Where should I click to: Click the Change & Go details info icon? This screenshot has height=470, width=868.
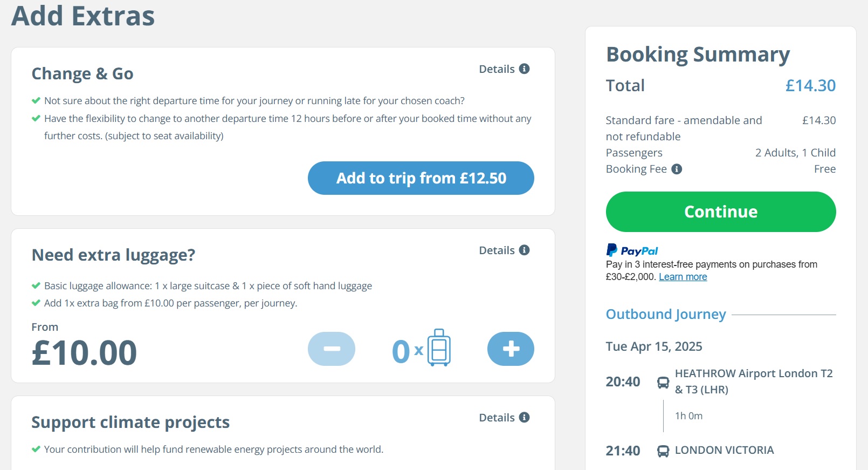point(524,69)
